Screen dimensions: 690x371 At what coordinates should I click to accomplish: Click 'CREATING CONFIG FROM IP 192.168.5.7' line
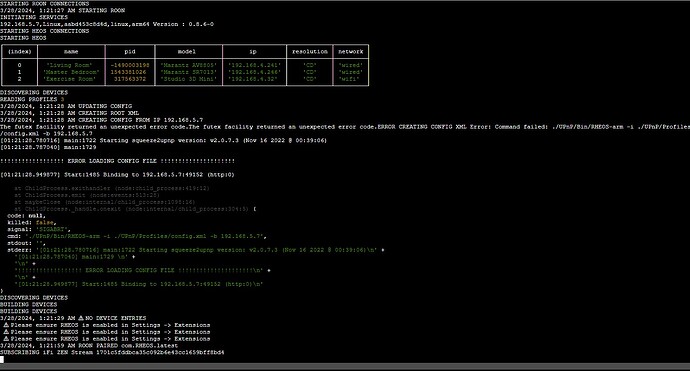pos(102,120)
